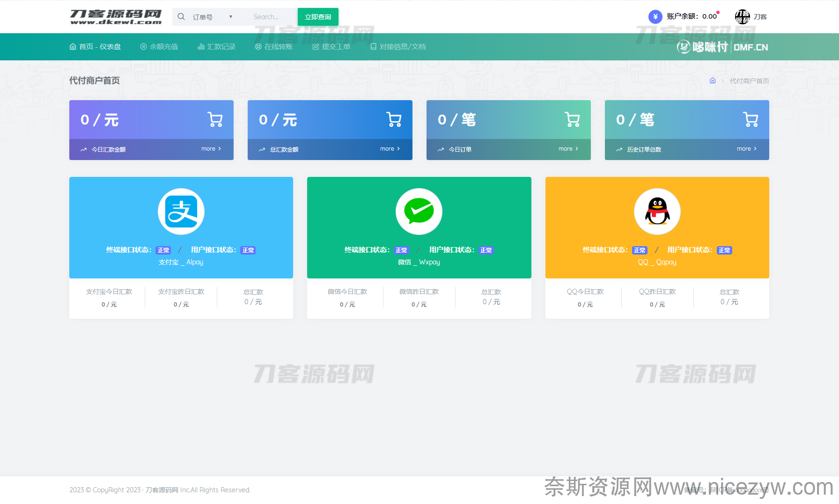Image resolution: width=839 pixels, height=504 pixels.
Task: Click the CopyRight 2023 footer text
Action: [x=160, y=490]
